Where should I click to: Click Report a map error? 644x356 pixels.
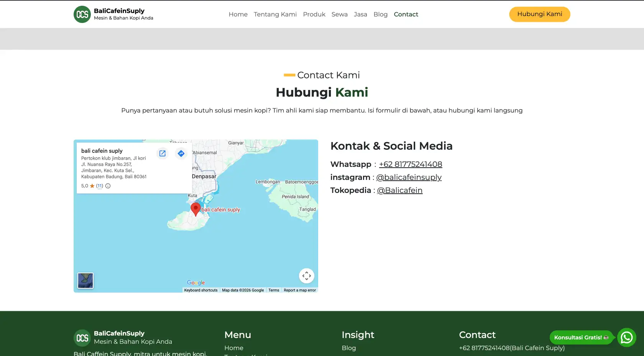tap(300, 290)
